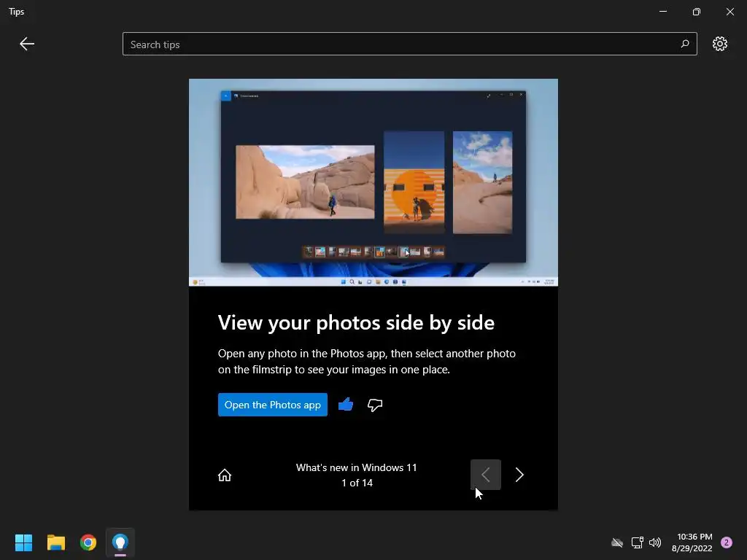This screenshot has width=747, height=560.
Task: Open network status tray icon
Action: pos(637,542)
